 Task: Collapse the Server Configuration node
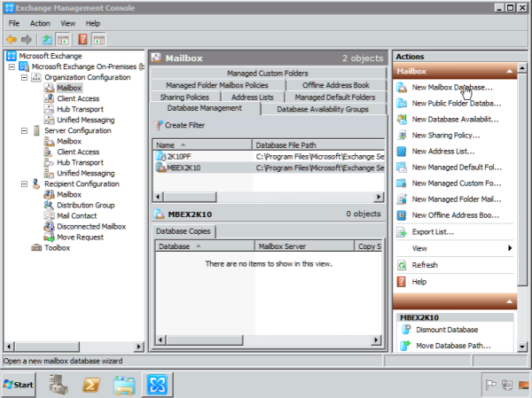[25, 130]
